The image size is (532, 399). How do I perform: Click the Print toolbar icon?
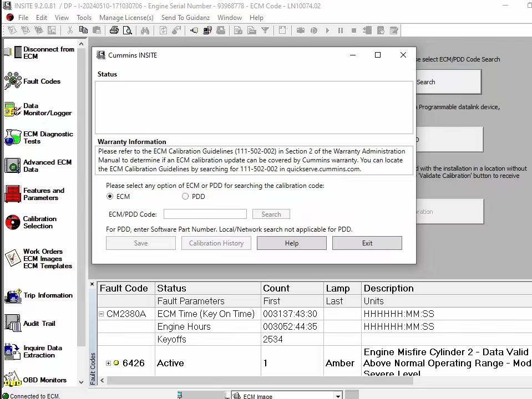point(114,30)
